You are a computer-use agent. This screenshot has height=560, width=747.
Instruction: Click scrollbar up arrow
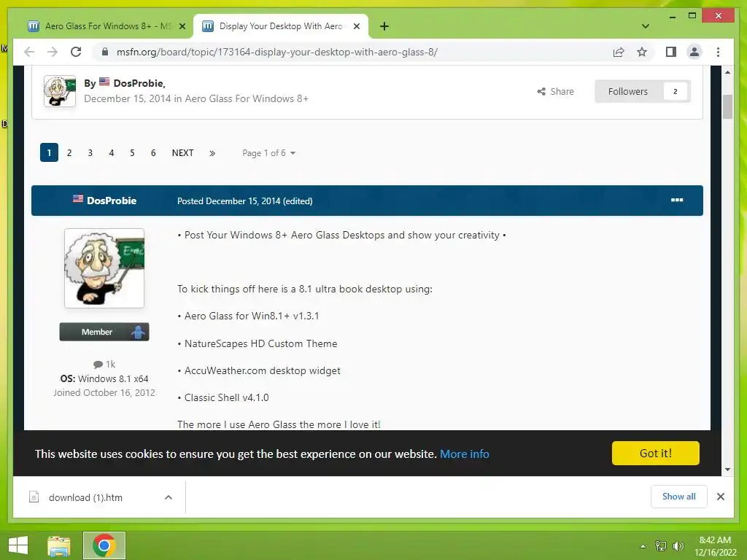pyautogui.click(x=727, y=72)
